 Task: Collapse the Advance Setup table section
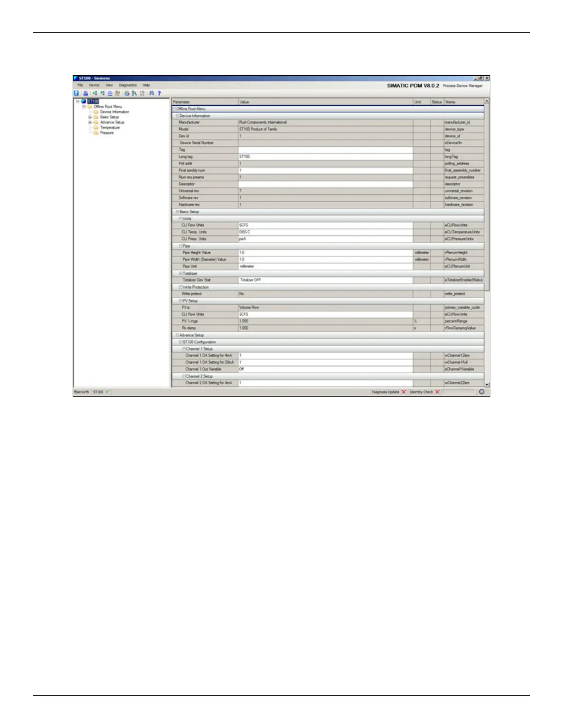pyautogui.click(x=178, y=335)
